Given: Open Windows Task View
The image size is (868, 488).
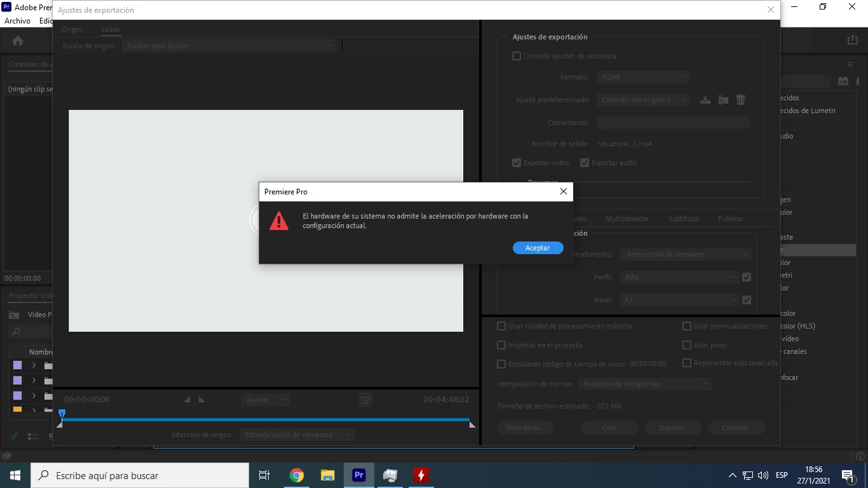Looking at the screenshot, I should click(264, 475).
